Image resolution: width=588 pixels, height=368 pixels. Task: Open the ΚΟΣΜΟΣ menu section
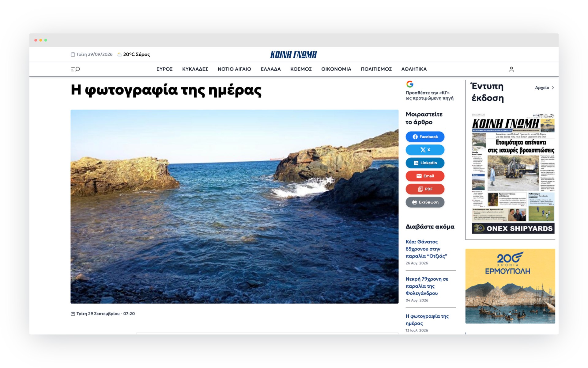tap(301, 69)
